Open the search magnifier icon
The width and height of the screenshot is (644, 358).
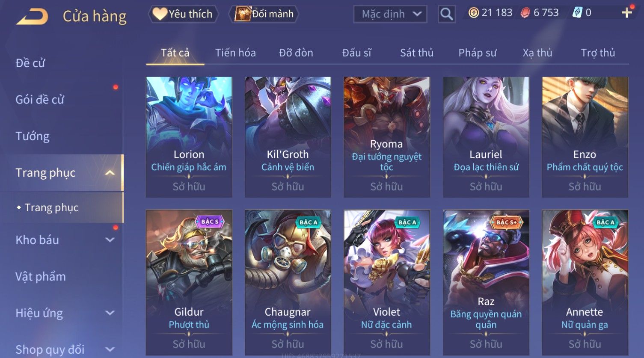[446, 14]
